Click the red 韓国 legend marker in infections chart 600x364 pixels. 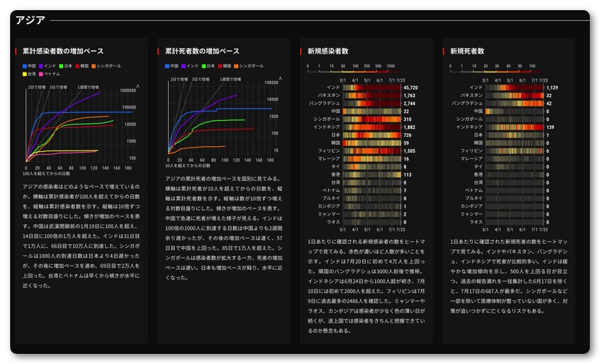click(x=78, y=66)
